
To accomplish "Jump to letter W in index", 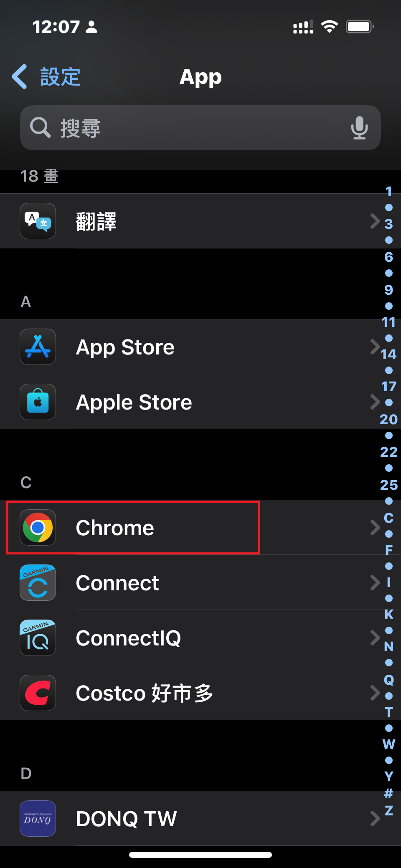I will 388,744.
